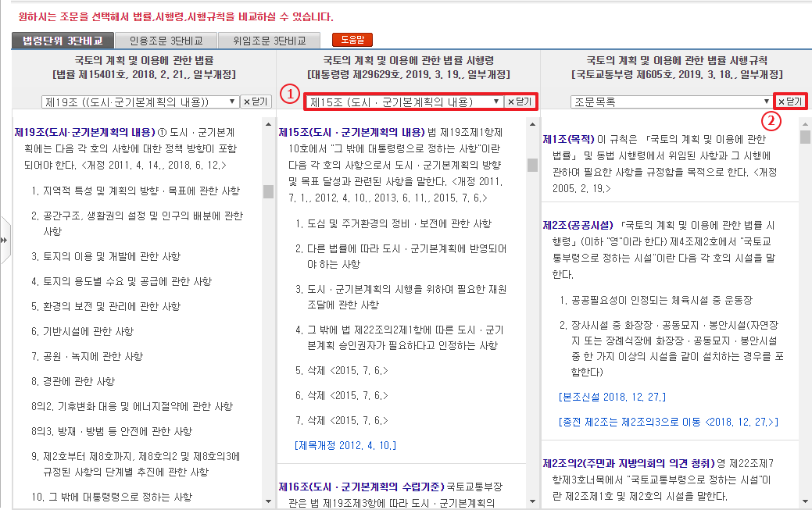Click item 6. 기반시설에 관한 사항

(x=82, y=331)
